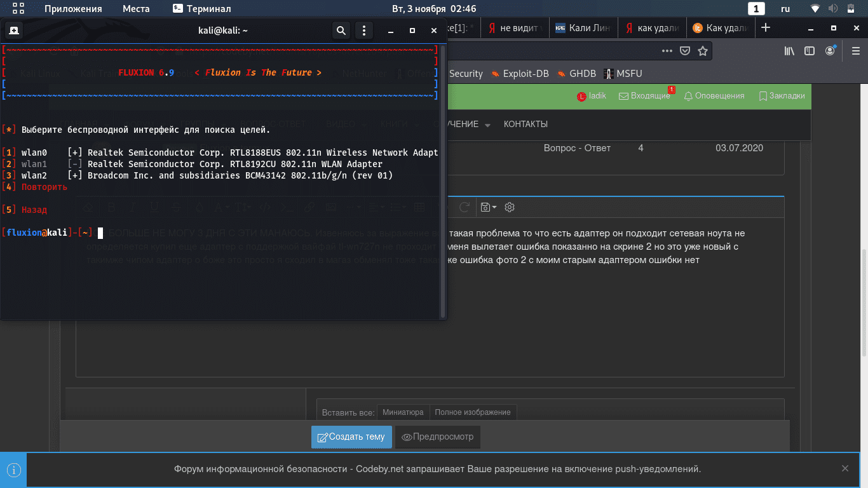
Task: Click the info icon in notification bar
Action: tap(13, 470)
